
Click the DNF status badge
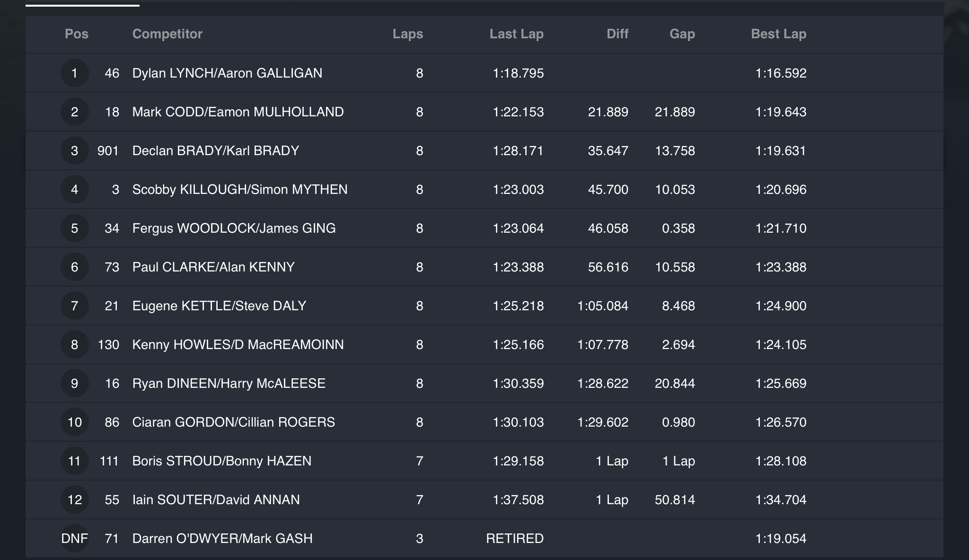(x=74, y=538)
